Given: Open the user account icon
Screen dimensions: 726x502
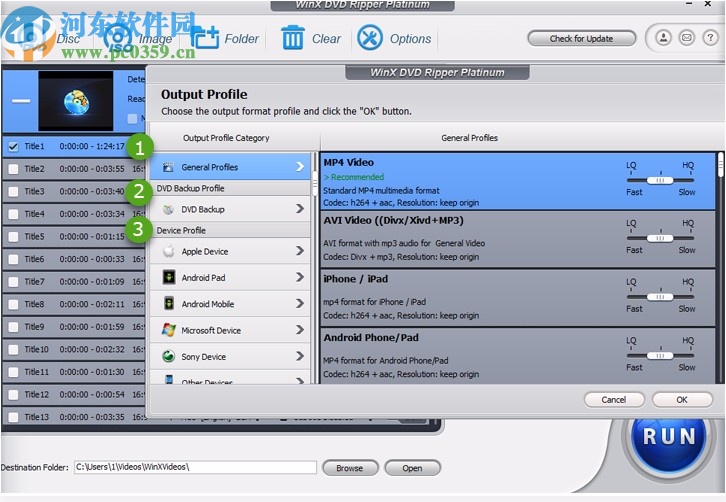Looking at the screenshot, I should coord(663,38).
